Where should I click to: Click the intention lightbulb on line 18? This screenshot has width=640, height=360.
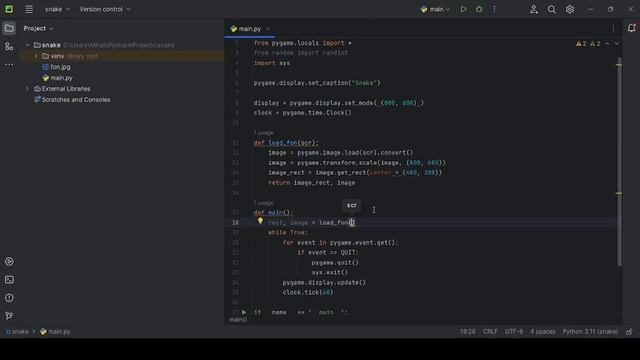pyautogui.click(x=260, y=221)
